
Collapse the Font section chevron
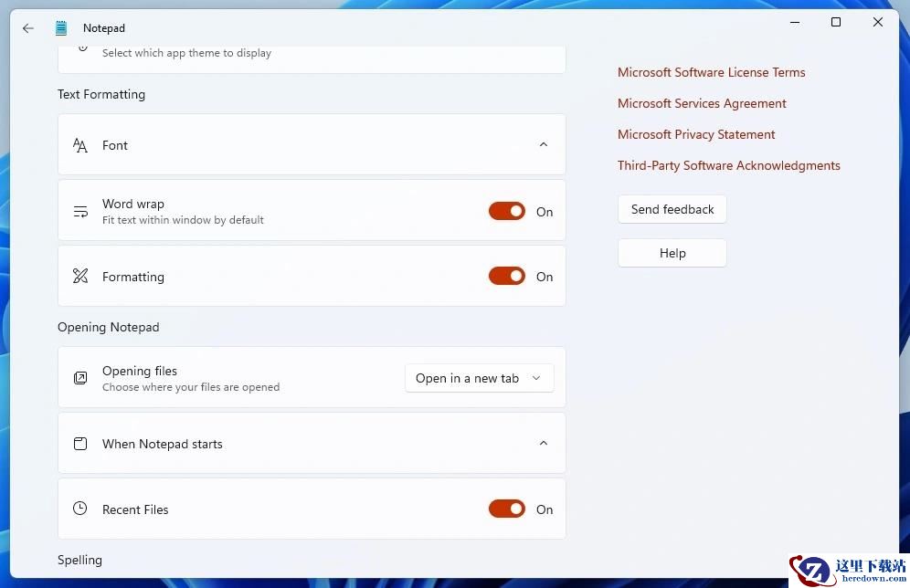click(544, 144)
